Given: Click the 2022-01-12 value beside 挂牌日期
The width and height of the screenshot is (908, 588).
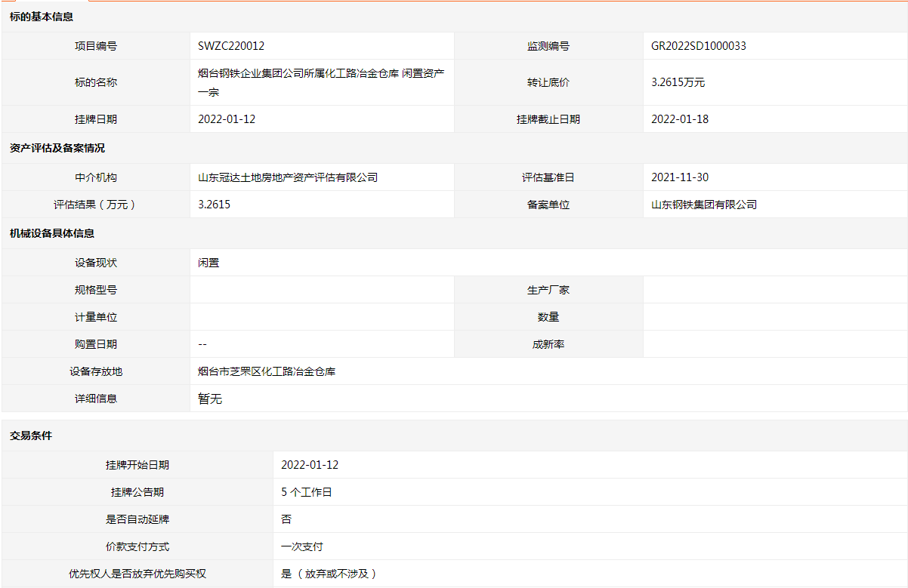Looking at the screenshot, I should 227,119.
